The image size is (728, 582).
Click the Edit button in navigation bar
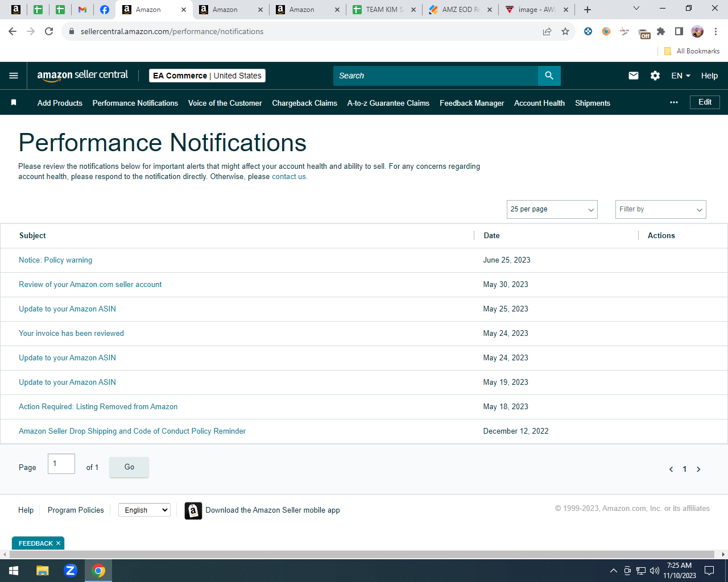click(705, 102)
